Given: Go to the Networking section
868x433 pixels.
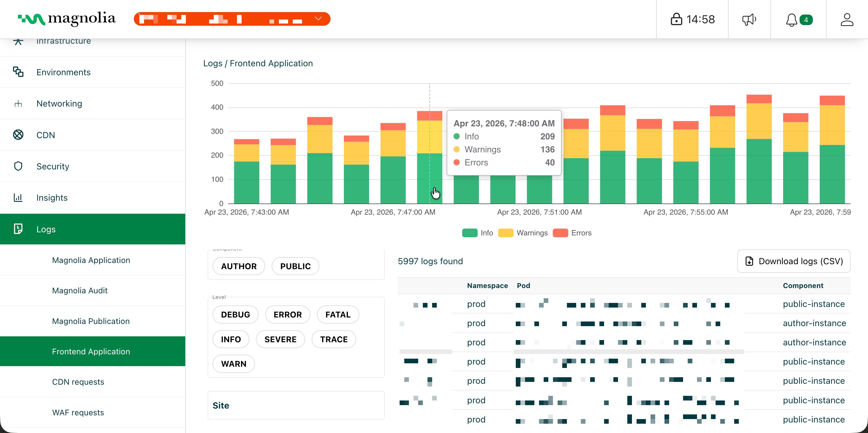Looking at the screenshot, I should coord(93,103).
